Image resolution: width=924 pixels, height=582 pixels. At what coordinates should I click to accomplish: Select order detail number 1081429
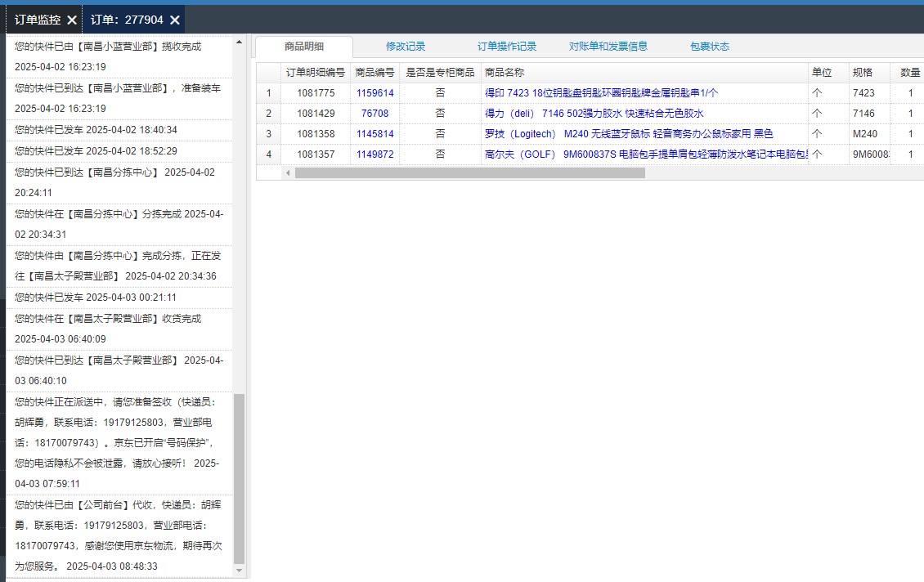coord(316,114)
